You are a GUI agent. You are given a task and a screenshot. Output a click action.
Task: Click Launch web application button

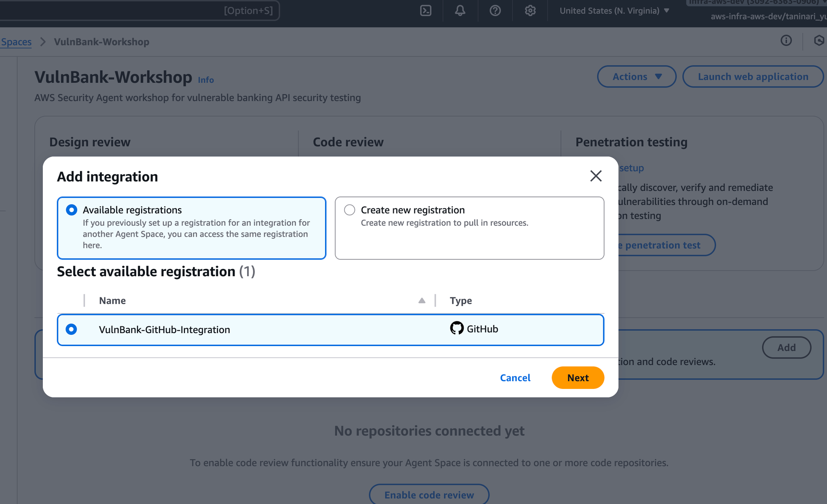click(753, 77)
